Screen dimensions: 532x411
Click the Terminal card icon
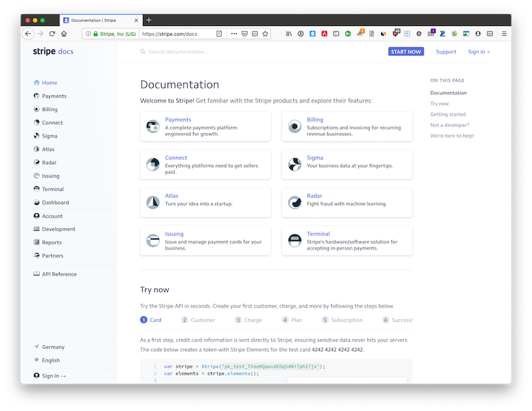[x=295, y=241]
